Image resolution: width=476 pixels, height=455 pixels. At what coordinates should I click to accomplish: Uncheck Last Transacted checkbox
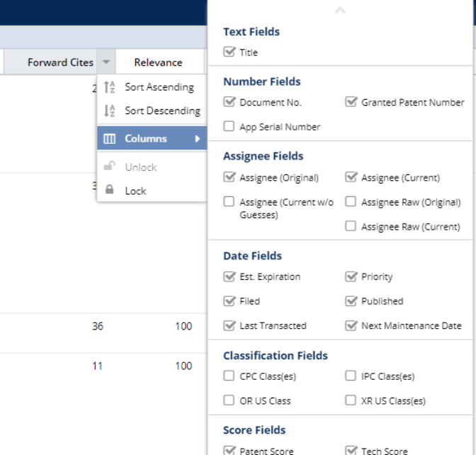click(229, 325)
